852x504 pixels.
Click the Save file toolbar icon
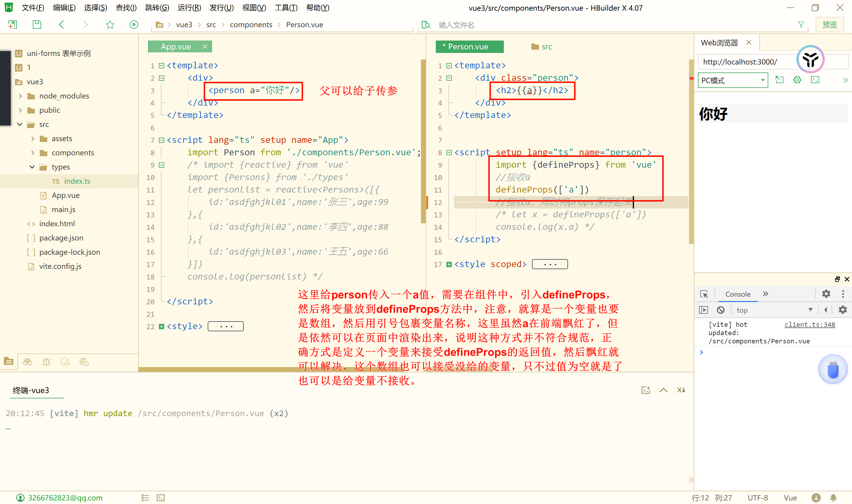click(x=37, y=25)
